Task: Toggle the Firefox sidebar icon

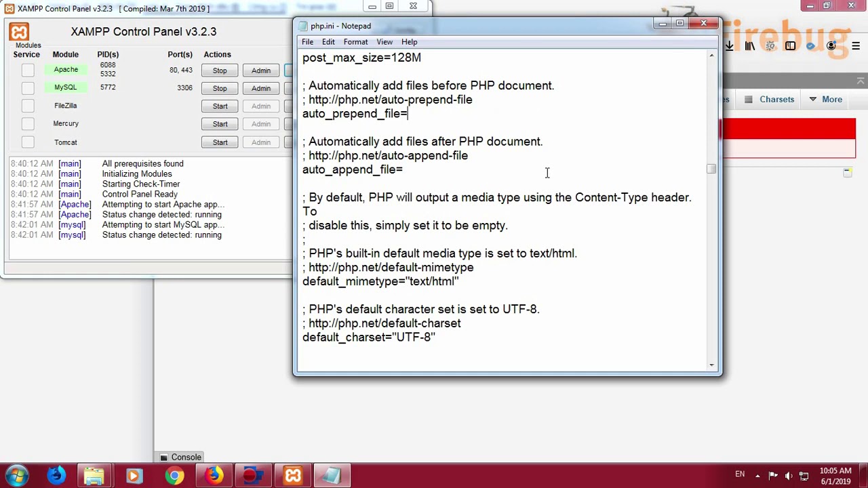Action: pos(791,46)
